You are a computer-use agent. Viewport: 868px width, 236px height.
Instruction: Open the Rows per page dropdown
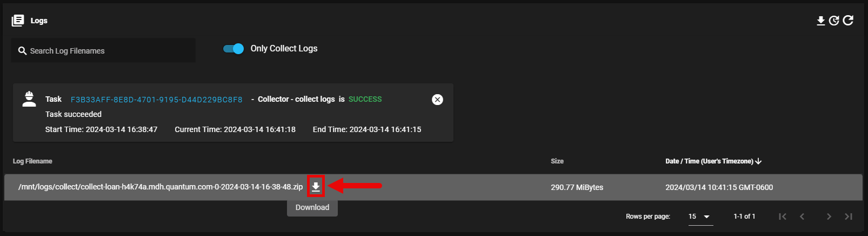coord(699,217)
